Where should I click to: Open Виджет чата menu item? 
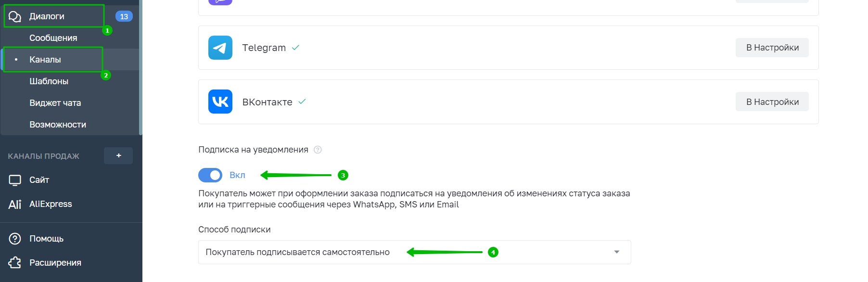(x=55, y=103)
